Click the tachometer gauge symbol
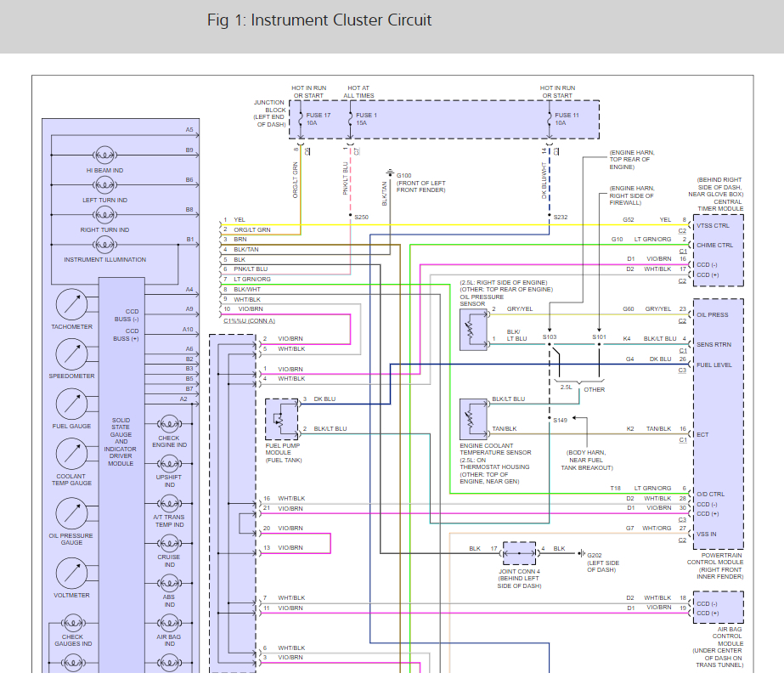This screenshot has height=690, width=784. (x=71, y=304)
